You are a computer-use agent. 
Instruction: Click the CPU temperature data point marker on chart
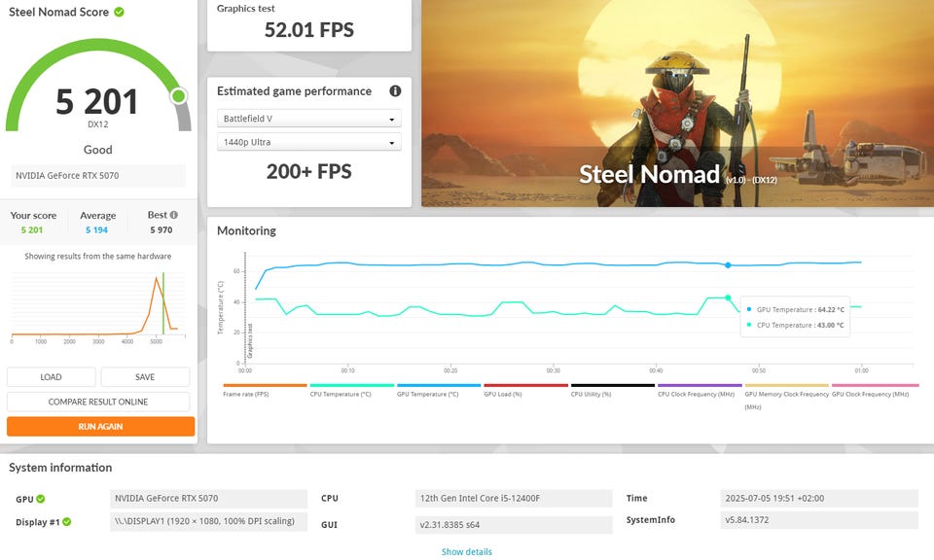pyautogui.click(x=727, y=297)
